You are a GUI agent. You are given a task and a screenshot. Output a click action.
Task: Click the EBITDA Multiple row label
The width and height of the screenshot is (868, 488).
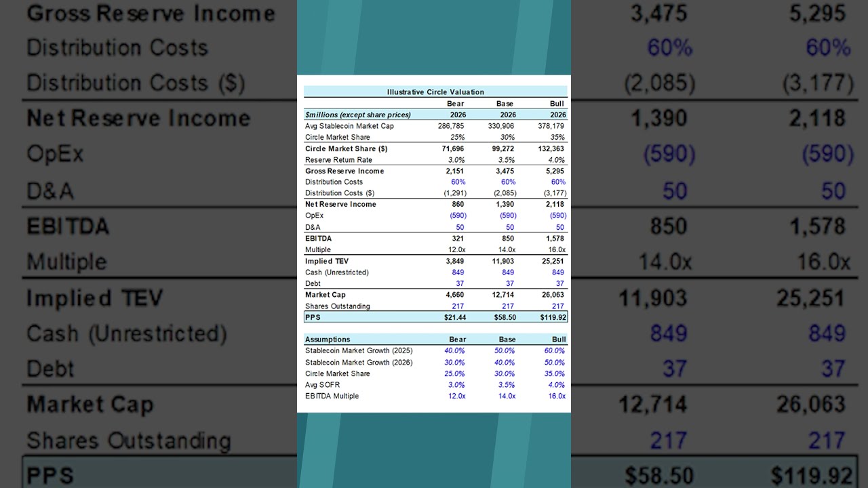[332, 396]
